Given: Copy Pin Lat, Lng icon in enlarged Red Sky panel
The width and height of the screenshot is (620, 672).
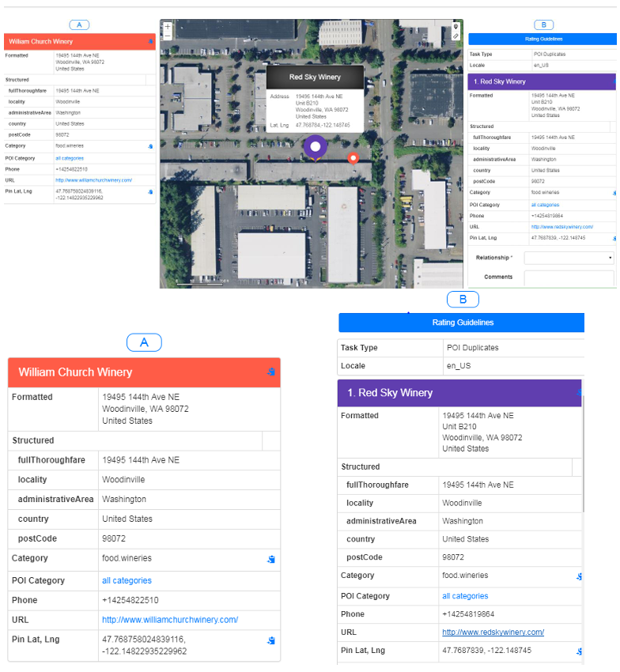Looking at the screenshot, I should coord(579,651).
